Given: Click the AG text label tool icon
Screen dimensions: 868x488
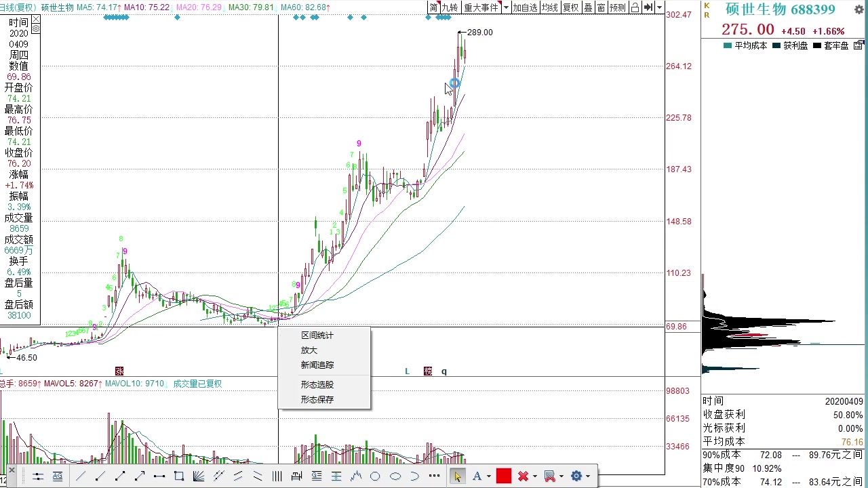Looking at the screenshot, I should [x=58, y=476].
